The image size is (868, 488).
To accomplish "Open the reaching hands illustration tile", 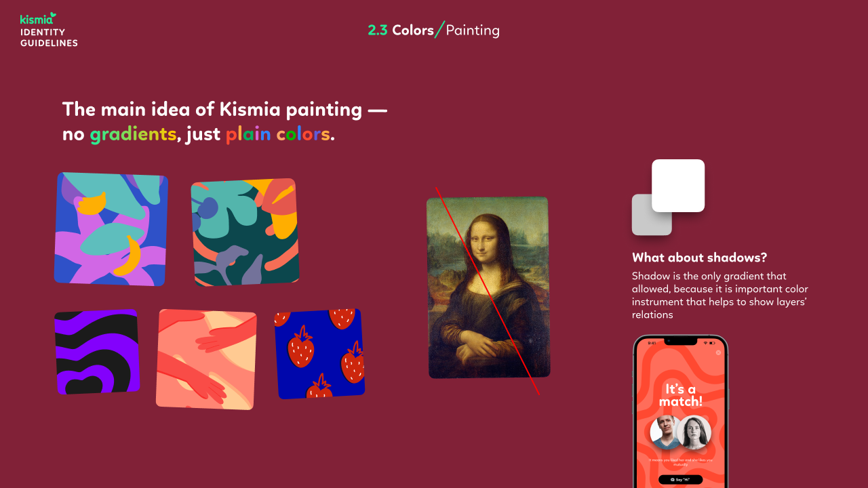I will coord(206,359).
